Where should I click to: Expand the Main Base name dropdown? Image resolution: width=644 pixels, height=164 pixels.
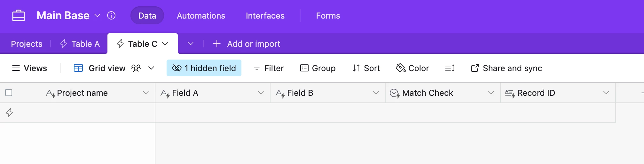(97, 15)
